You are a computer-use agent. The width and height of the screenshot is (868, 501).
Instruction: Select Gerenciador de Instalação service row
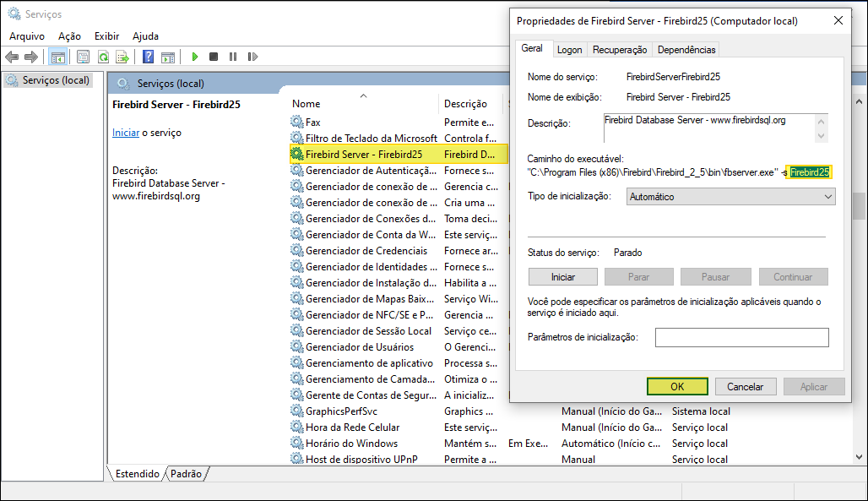coord(399,283)
